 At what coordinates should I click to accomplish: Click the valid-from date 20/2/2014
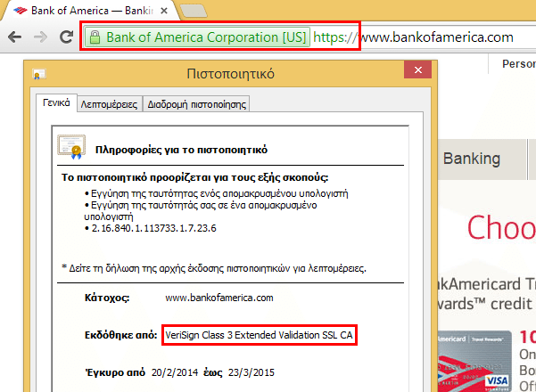tap(175, 372)
